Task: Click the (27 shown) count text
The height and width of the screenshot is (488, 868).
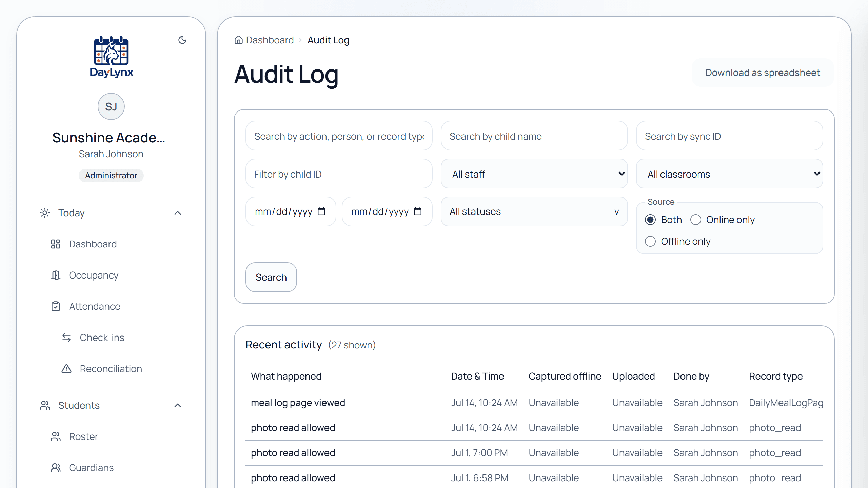Action: pos(352,345)
